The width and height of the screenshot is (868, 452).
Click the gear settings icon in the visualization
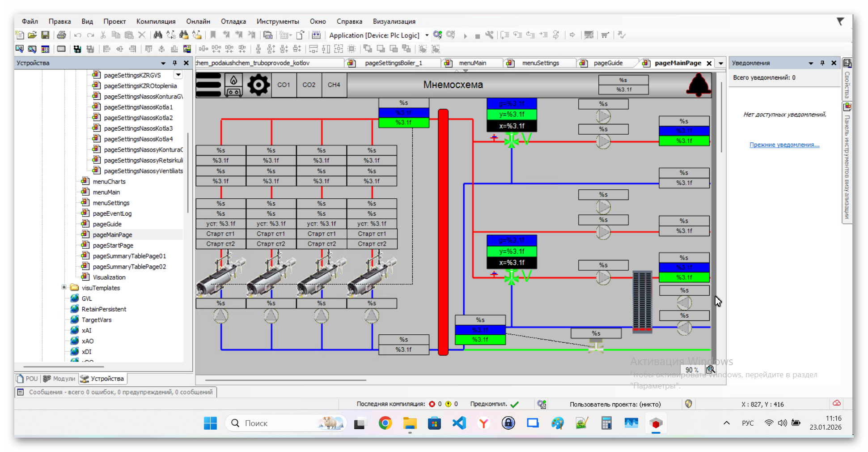point(258,85)
